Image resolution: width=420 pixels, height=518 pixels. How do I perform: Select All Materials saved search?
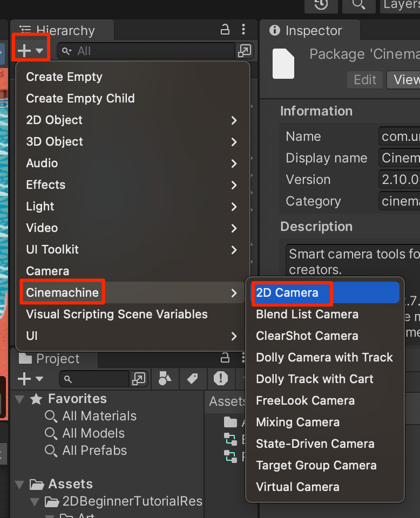91,416
